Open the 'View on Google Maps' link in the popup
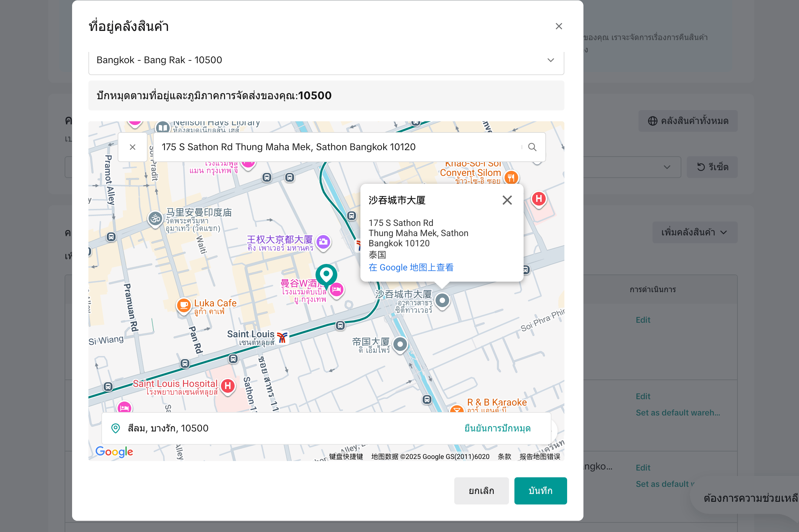The height and width of the screenshot is (532, 799). [411, 267]
